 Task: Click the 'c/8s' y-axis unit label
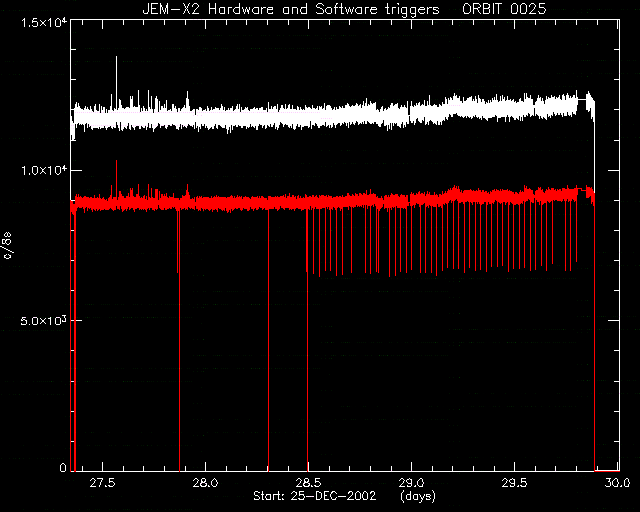click(x=7, y=245)
